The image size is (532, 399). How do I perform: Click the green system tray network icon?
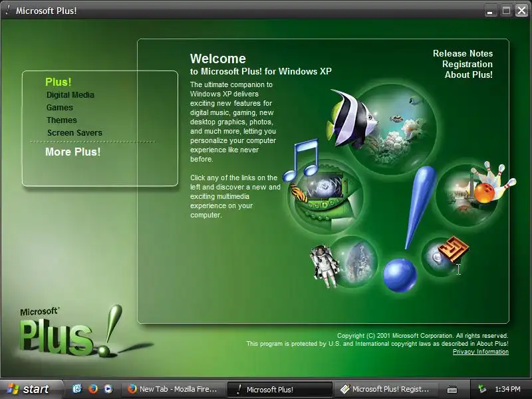coord(481,389)
